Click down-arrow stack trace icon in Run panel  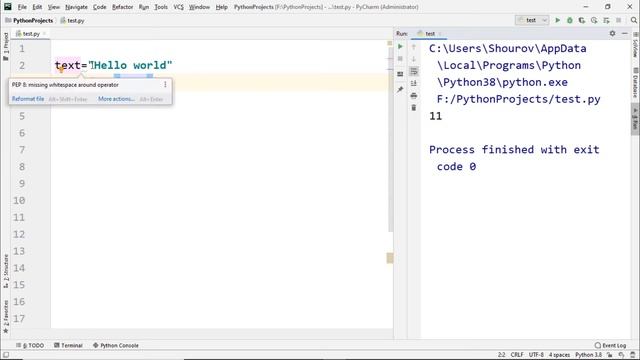pos(413,59)
